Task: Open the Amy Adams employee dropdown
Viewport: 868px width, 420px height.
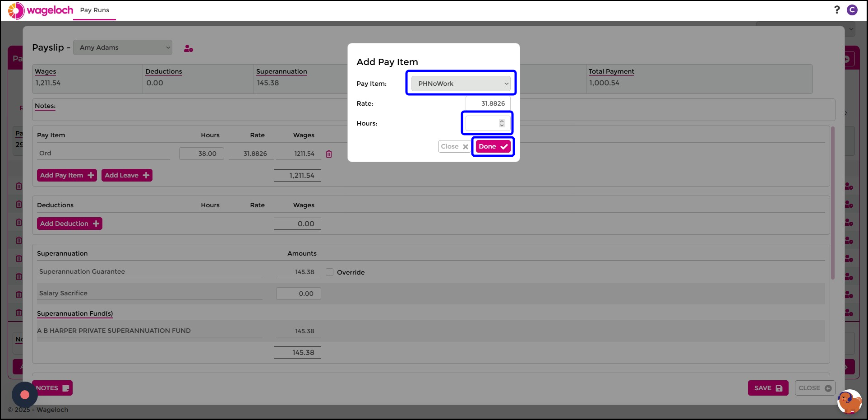Action: click(x=123, y=47)
